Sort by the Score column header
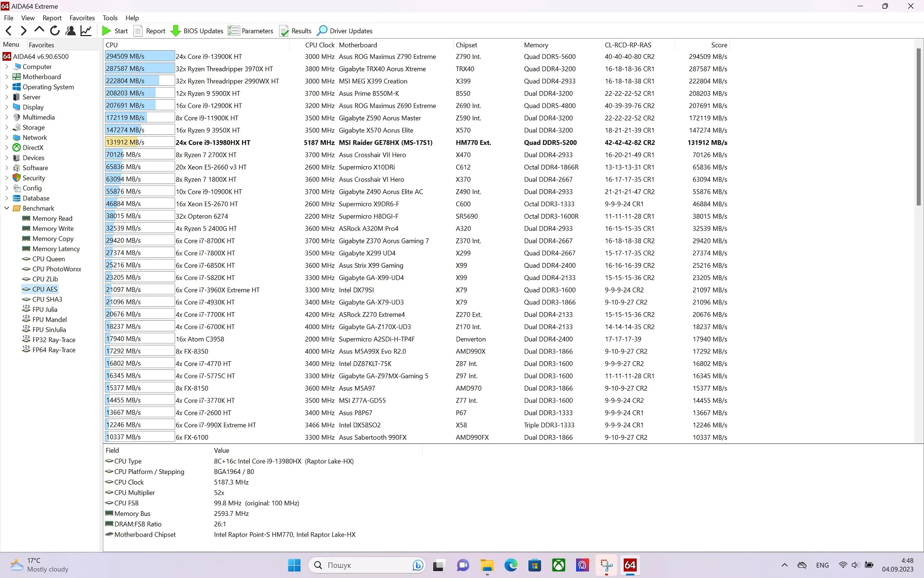This screenshot has width=924, height=578. [702, 45]
